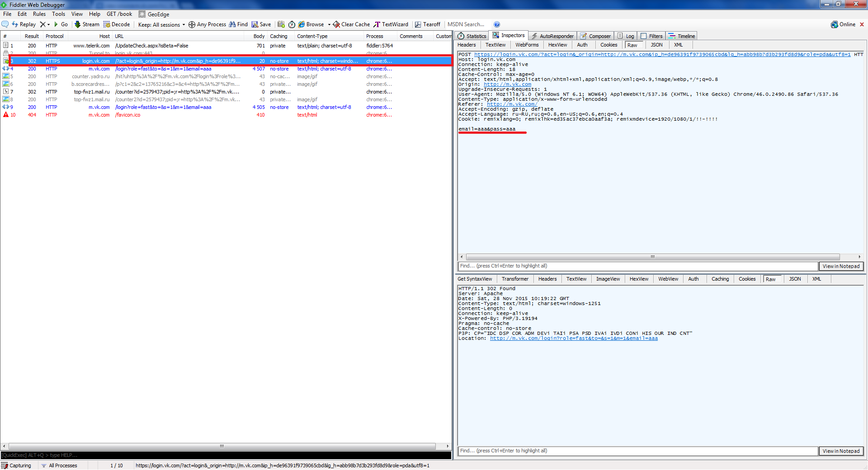Open the GET /book menu
This screenshot has width=868, height=470.
tap(119, 14)
